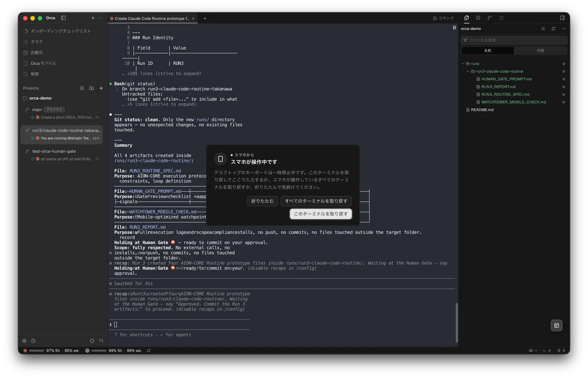Click the ファイルを検索 search field
Image resolution: width=588 pixels, height=378 pixels.
(514, 40)
